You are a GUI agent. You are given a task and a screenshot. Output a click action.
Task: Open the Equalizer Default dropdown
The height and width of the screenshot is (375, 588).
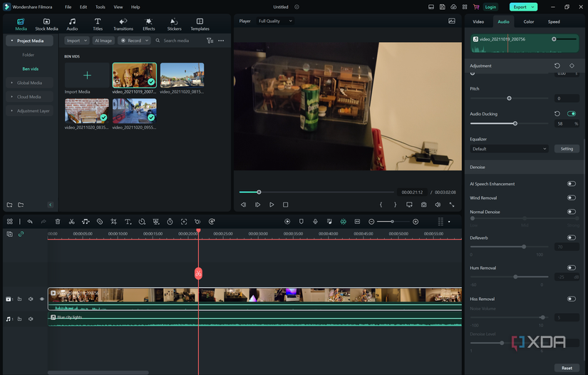[x=509, y=149]
